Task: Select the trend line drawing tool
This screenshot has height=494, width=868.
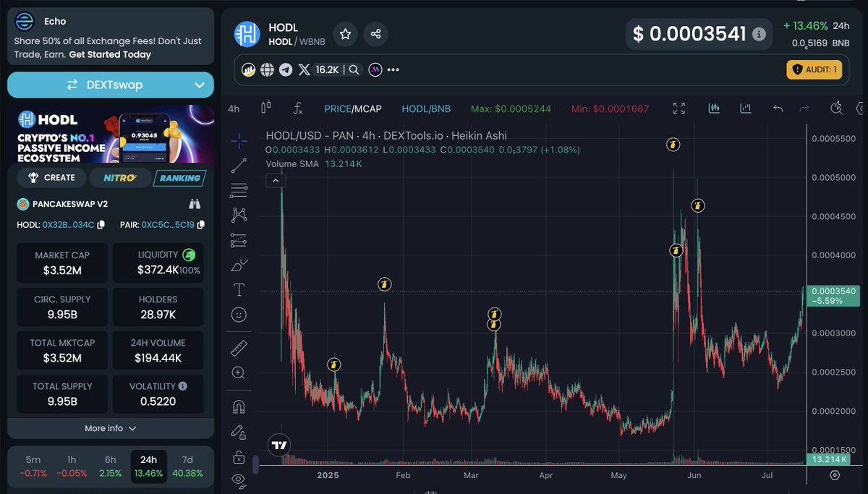Action: pyautogui.click(x=239, y=166)
